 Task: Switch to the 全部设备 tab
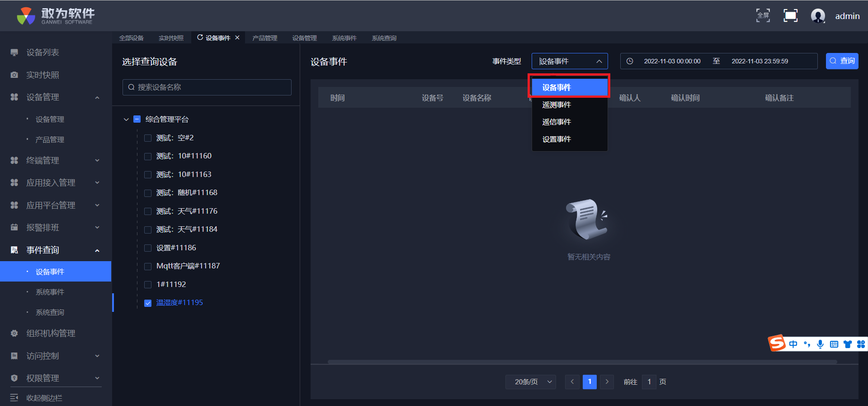click(x=131, y=38)
